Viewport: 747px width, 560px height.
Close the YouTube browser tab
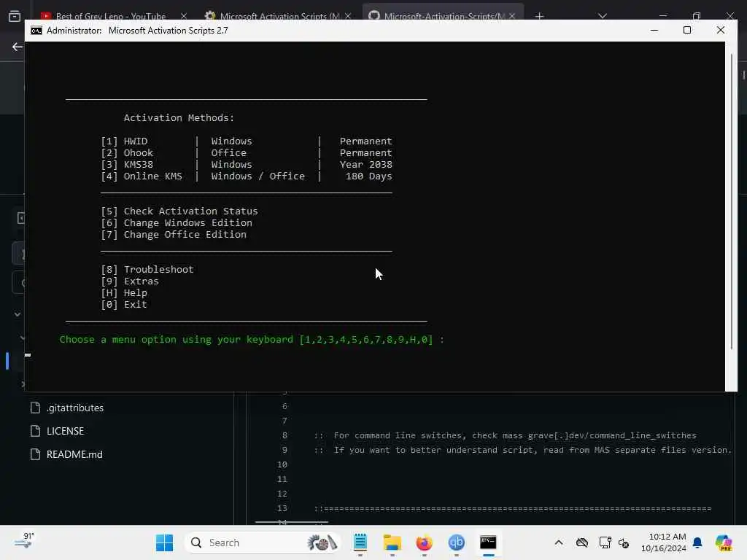(x=184, y=16)
